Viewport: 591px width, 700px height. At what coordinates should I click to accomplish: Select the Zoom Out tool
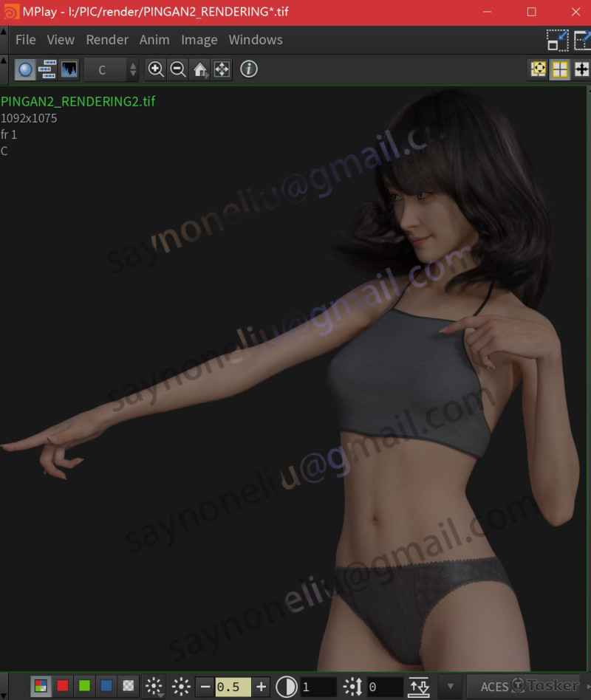coord(178,69)
